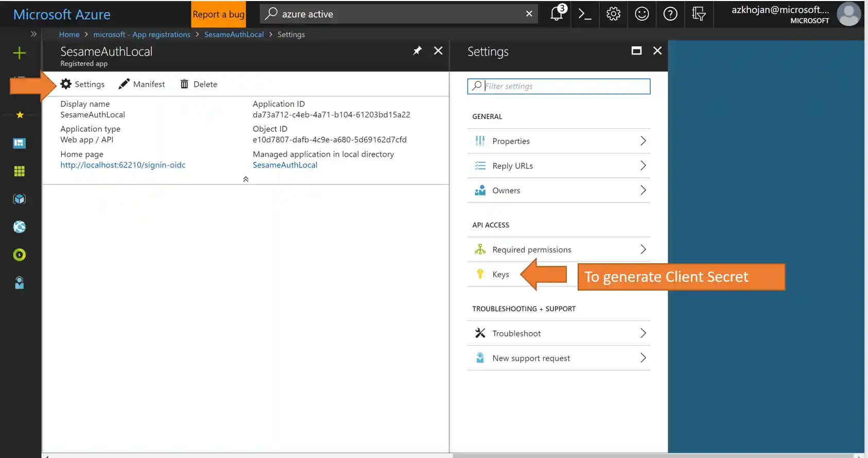
Task: Go to the Home breadcrumb
Action: coord(70,35)
